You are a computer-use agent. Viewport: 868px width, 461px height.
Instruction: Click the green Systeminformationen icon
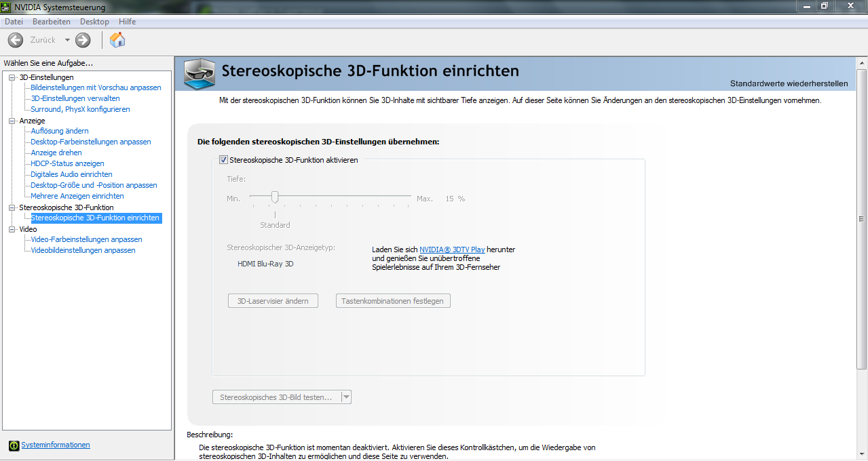pos(14,445)
